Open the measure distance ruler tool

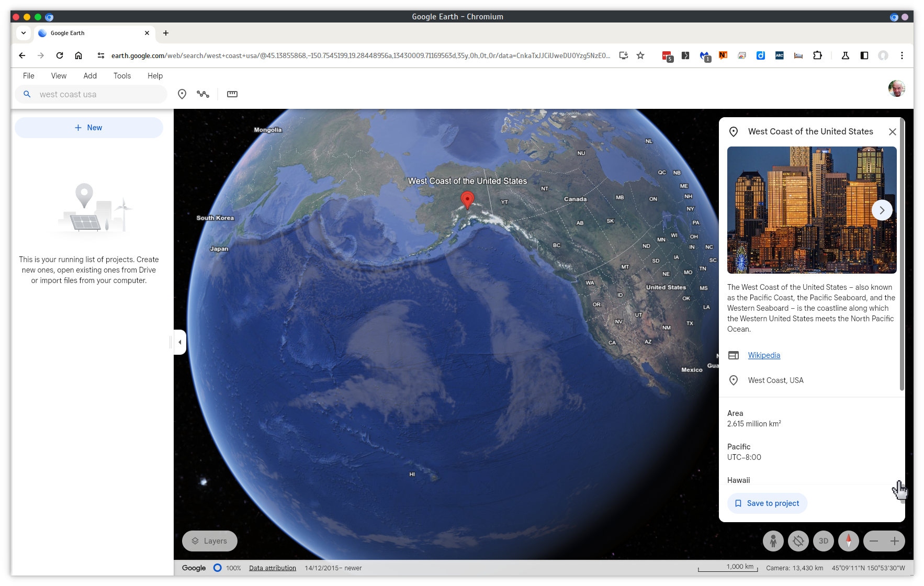[232, 94]
